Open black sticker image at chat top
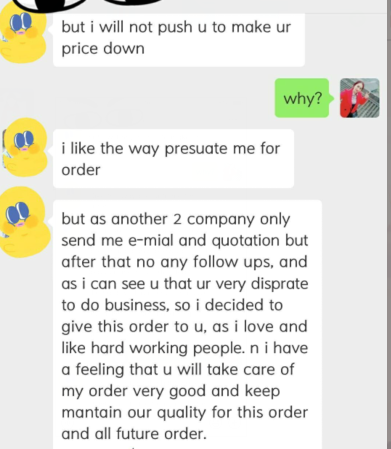Viewport: 391px width, 449px height. [83, 5]
